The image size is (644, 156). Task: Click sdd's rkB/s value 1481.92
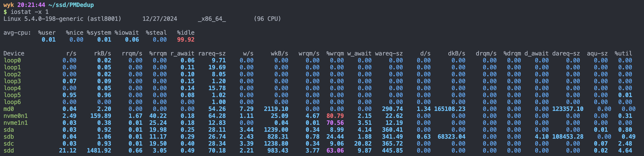pyautogui.click(x=99, y=151)
